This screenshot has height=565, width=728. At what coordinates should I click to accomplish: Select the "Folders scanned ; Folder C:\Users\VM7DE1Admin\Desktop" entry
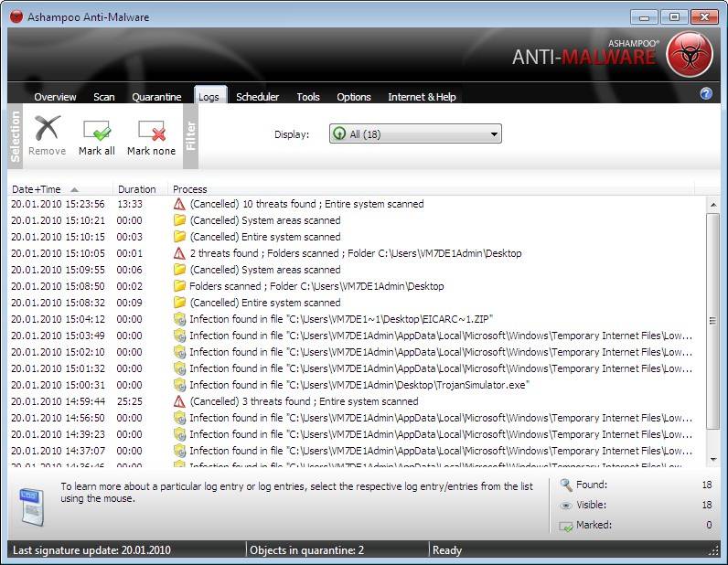pos(316,286)
